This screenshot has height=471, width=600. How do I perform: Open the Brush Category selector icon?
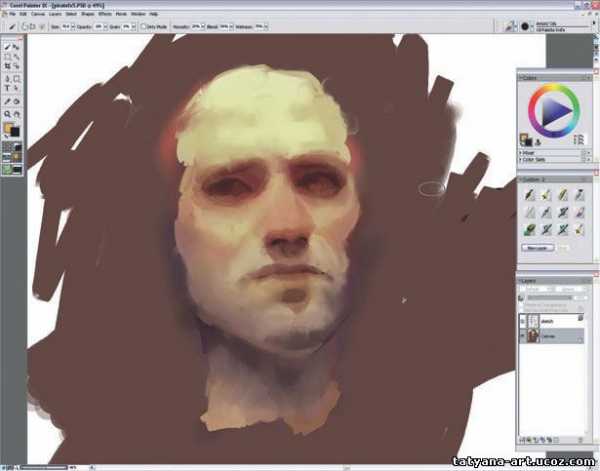(509, 26)
